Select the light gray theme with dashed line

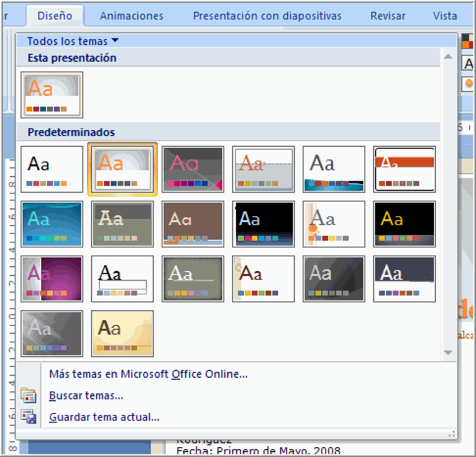(263, 169)
